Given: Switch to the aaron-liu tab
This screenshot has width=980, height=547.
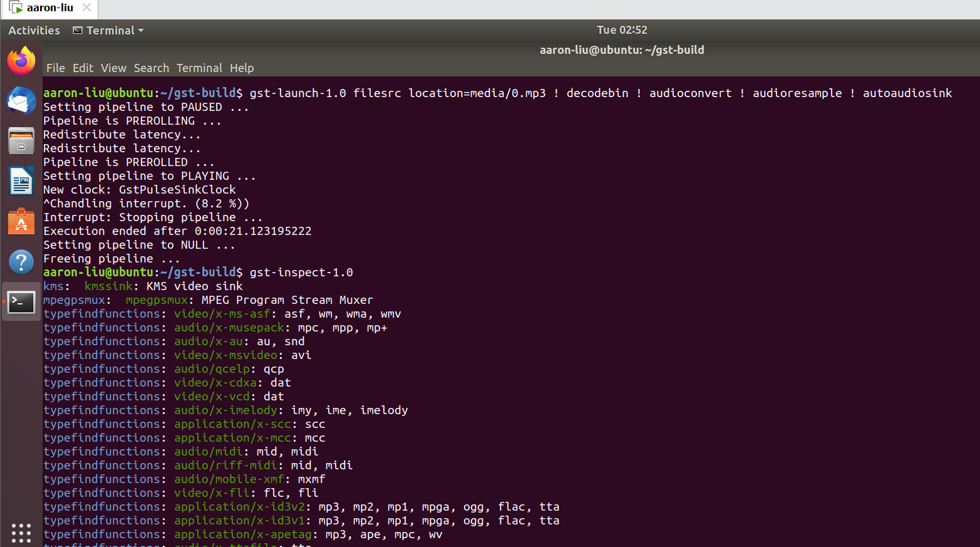Looking at the screenshot, I should 50,8.
